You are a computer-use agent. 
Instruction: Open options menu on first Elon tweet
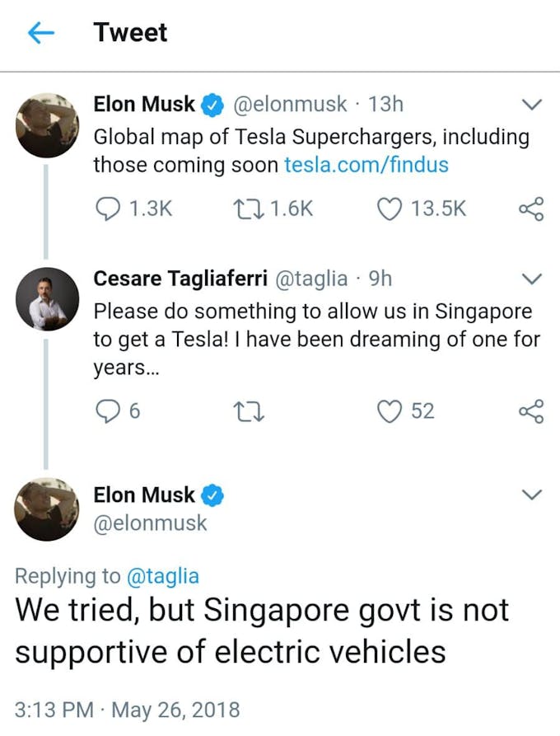(x=533, y=105)
